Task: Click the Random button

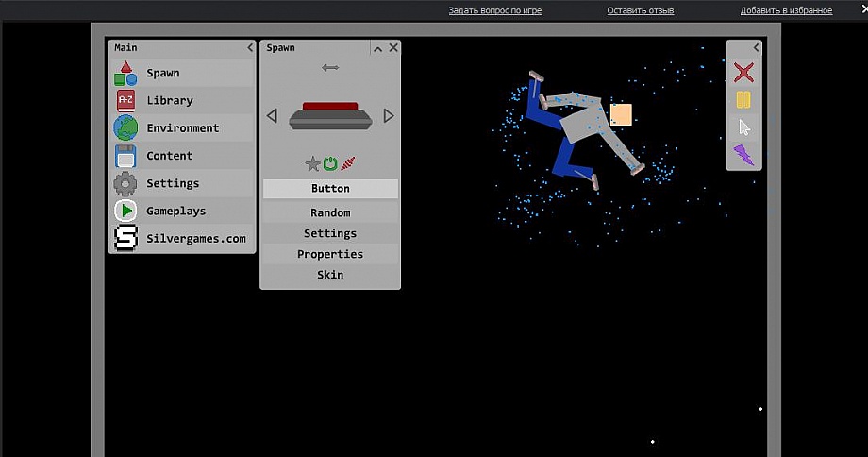Action: [x=330, y=212]
